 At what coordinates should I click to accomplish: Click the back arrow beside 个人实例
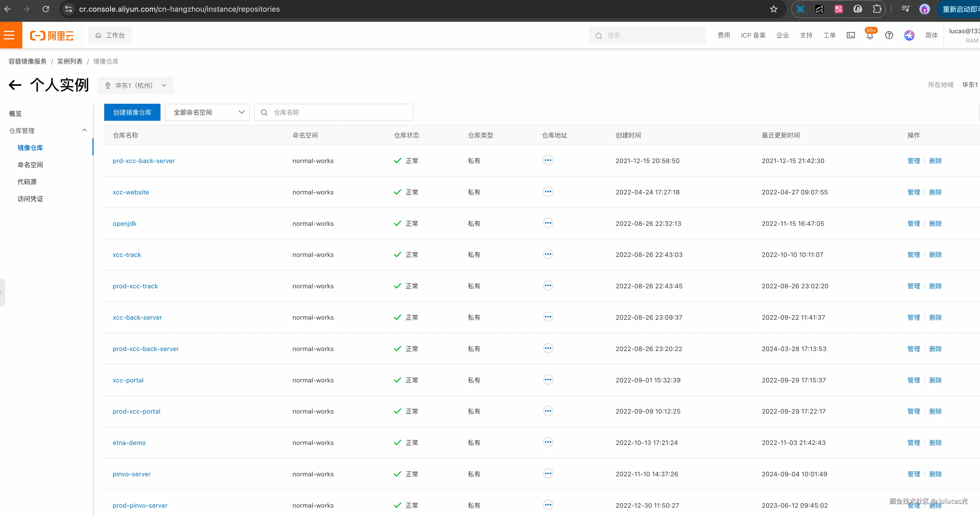[15, 85]
